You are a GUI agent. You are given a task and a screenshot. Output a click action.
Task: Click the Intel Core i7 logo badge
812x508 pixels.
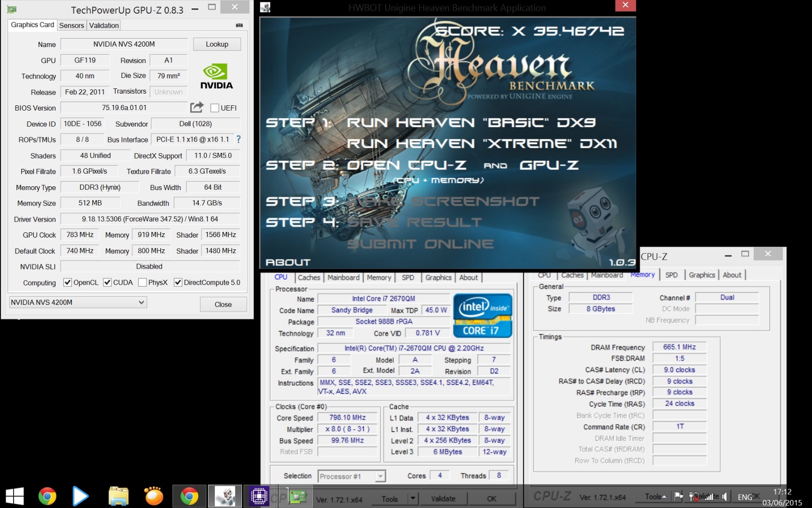(483, 316)
